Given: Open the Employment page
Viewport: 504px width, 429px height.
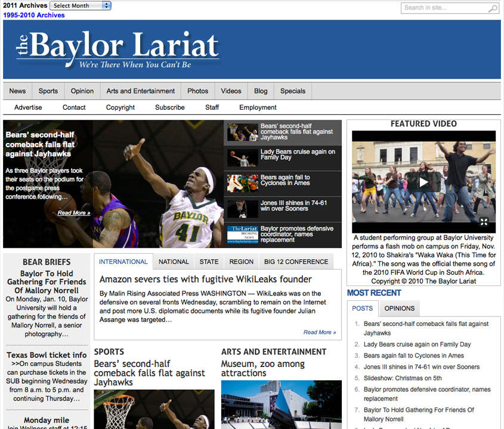Looking at the screenshot, I should pos(258,108).
